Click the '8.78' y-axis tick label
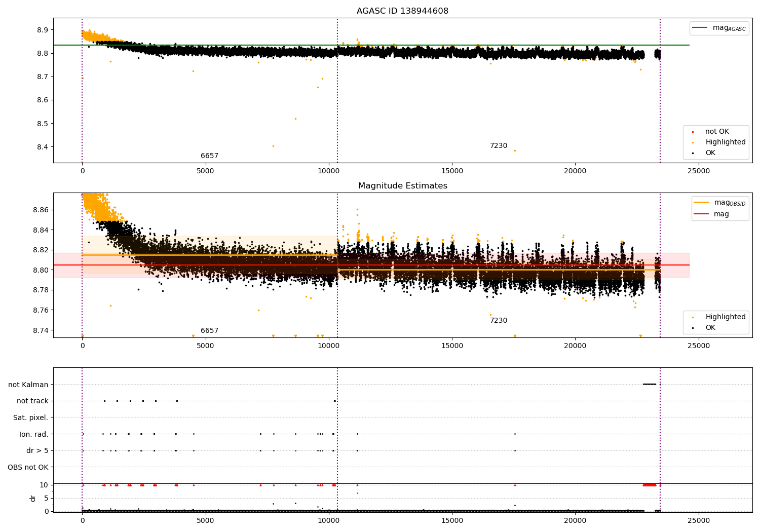The height and width of the screenshot is (532, 760). 41,290
